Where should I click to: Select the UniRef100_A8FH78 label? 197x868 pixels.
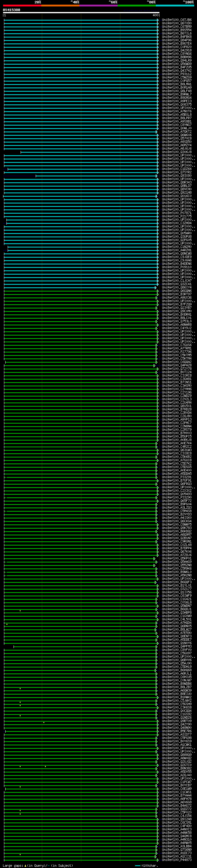[x=177, y=799]
